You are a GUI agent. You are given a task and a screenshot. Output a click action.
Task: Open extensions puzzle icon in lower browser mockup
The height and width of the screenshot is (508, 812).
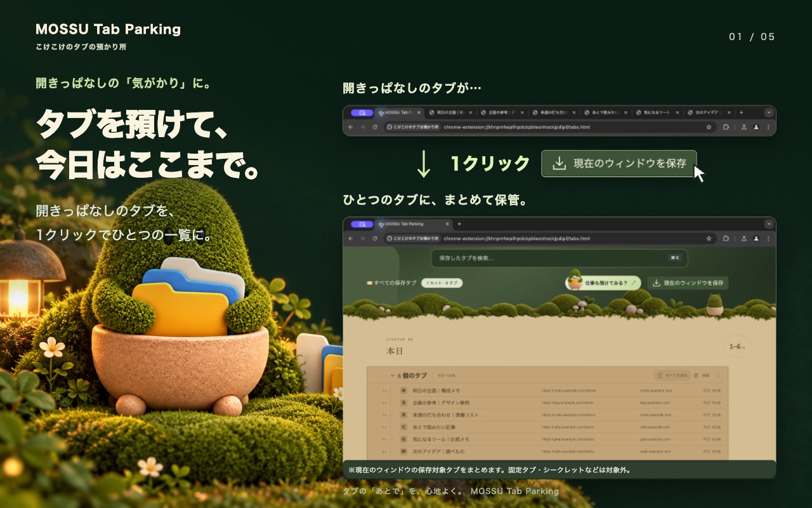726,239
